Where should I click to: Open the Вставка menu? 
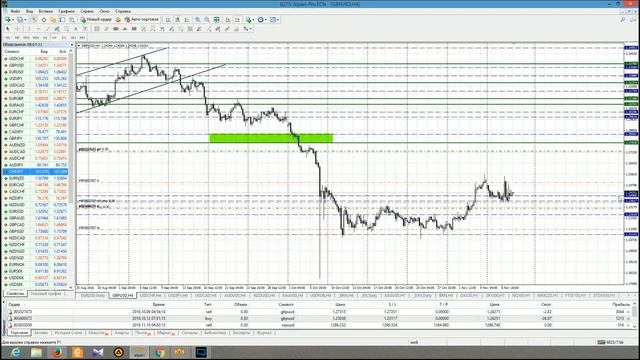(x=45, y=11)
